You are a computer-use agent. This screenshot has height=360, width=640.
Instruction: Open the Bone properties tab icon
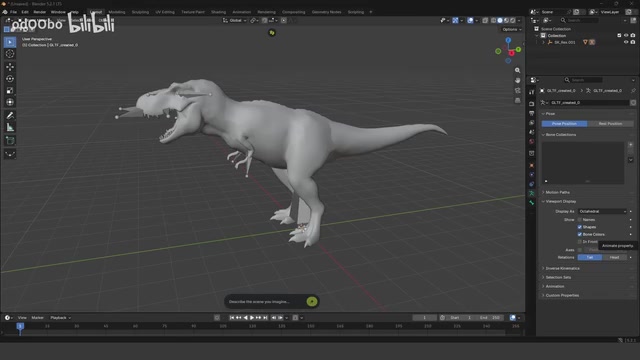click(531, 203)
